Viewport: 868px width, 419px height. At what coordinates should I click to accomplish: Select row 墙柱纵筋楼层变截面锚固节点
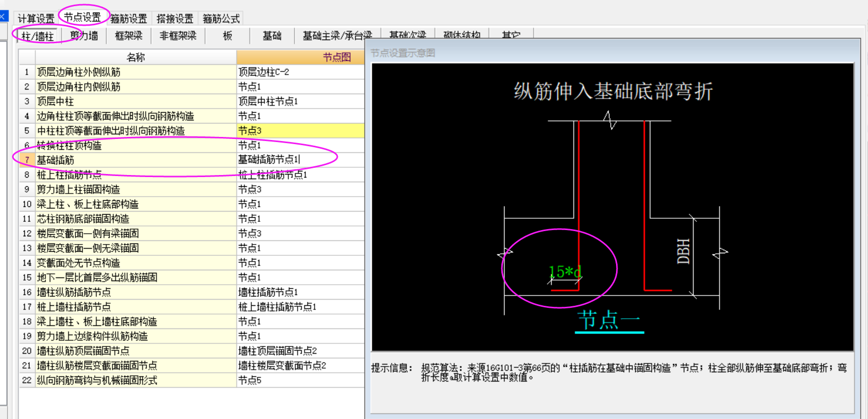click(x=136, y=365)
